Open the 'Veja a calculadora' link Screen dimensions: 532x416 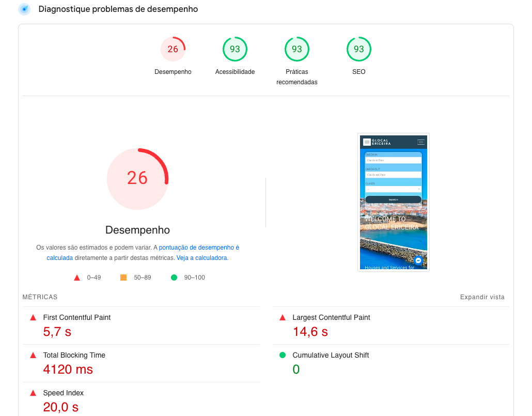tap(202, 258)
